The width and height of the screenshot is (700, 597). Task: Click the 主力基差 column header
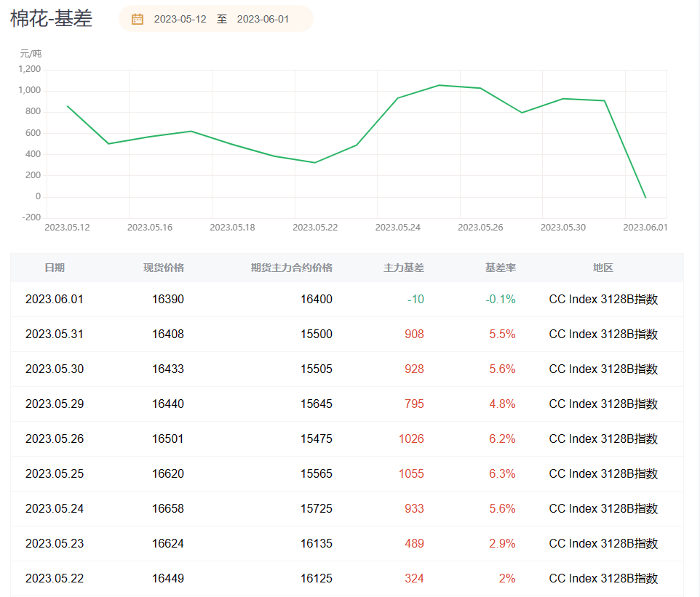point(403,268)
